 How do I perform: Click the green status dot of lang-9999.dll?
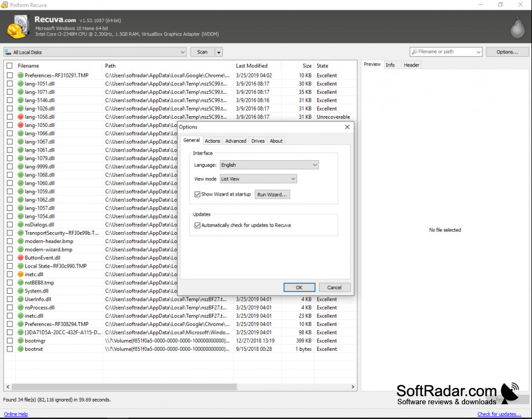(20, 167)
